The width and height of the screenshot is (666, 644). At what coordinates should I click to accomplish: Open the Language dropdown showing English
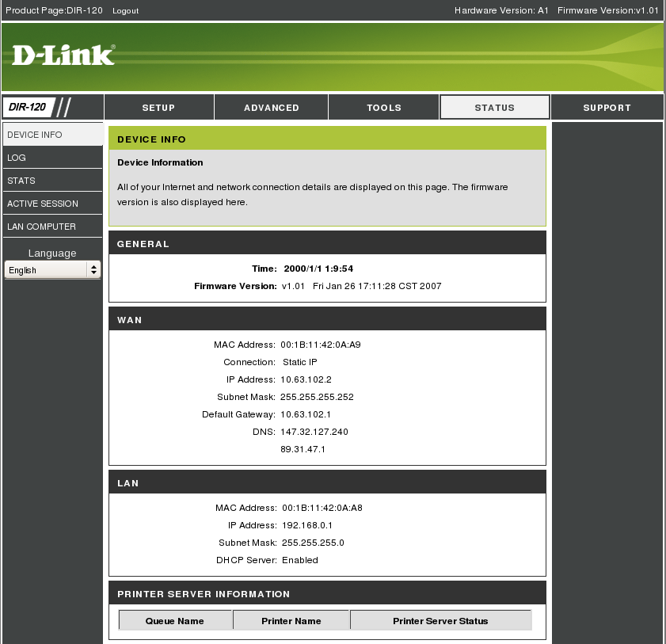click(52, 270)
